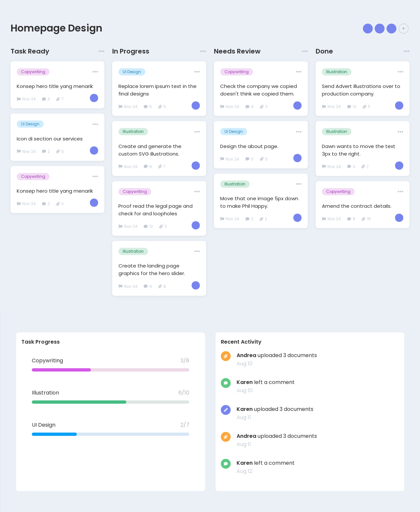Open ellipsis menu on 'Icon di section our services' card
The image size is (420, 512).
click(95, 124)
